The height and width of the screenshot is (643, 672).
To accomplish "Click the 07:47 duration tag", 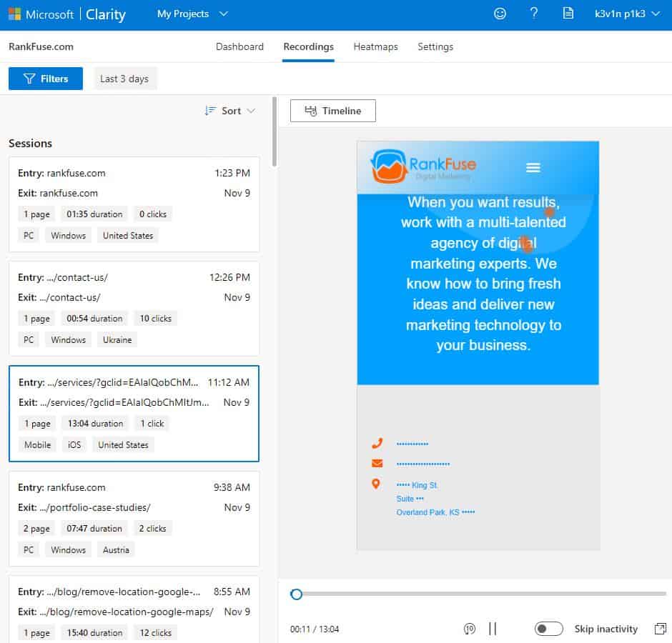I will click(94, 528).
